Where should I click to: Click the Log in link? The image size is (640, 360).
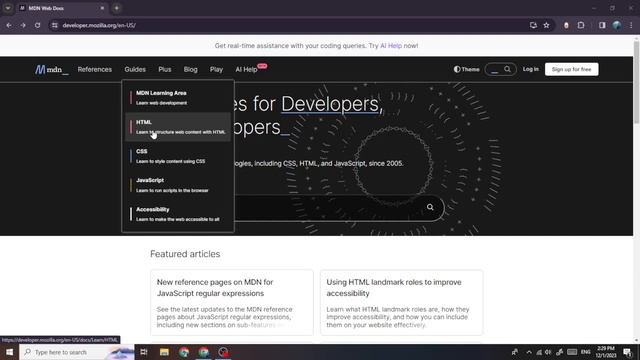[x=531, y=69]
